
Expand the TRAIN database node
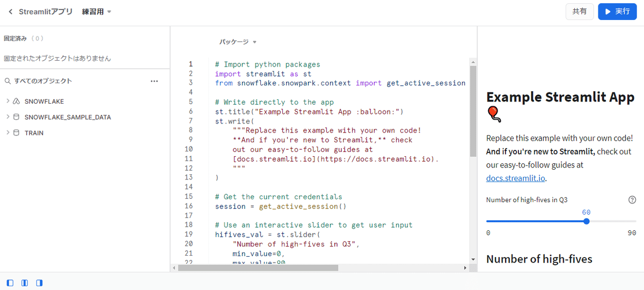8,133
